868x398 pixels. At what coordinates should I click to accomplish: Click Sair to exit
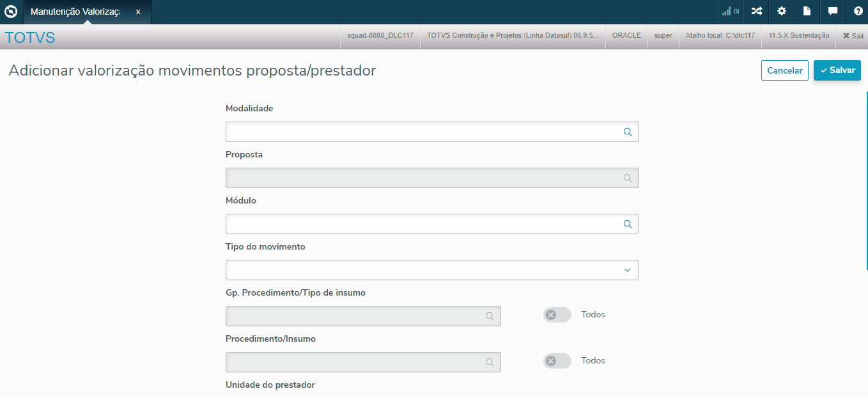(x=853, y=36)
